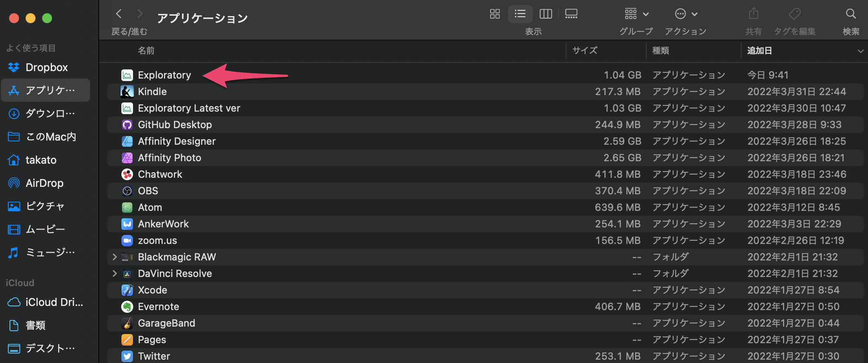Select the GitHub Desktop app icon
Screen dimensions: 868x363
coord(127,124)
